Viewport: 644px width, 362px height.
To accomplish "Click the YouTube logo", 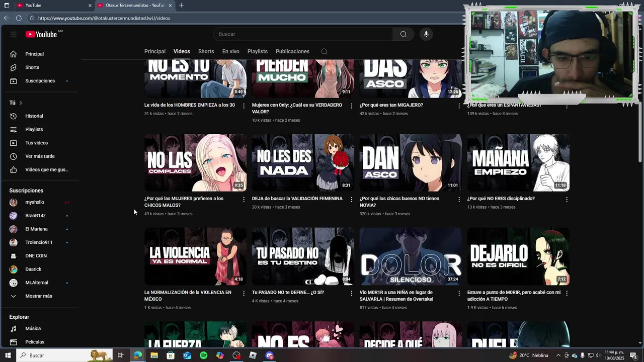I will pos(41,34).
